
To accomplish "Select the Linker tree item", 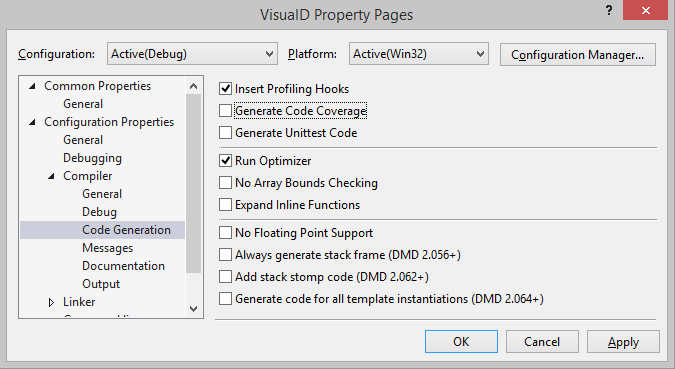I will coord(79,302).
